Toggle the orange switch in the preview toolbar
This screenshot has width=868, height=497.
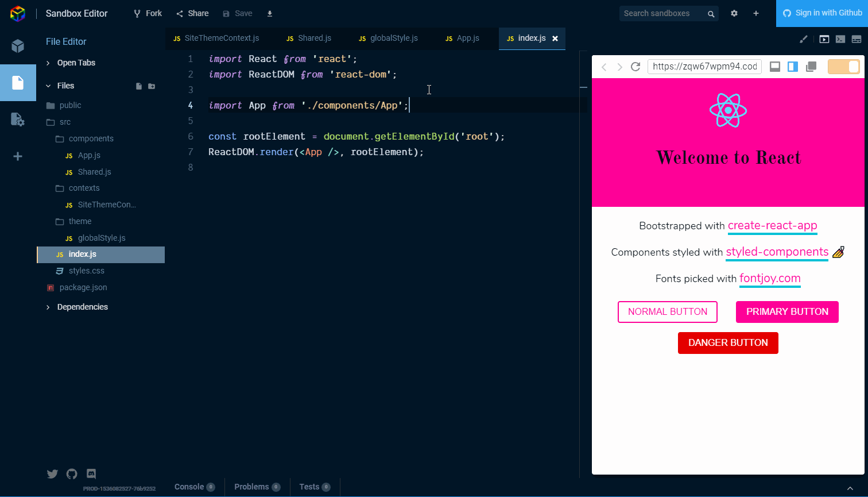coord(843,67)
